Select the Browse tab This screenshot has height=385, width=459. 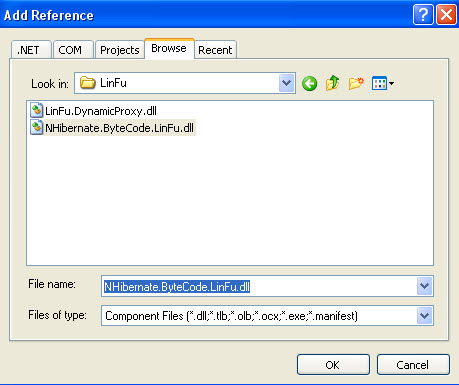[169, 49]
